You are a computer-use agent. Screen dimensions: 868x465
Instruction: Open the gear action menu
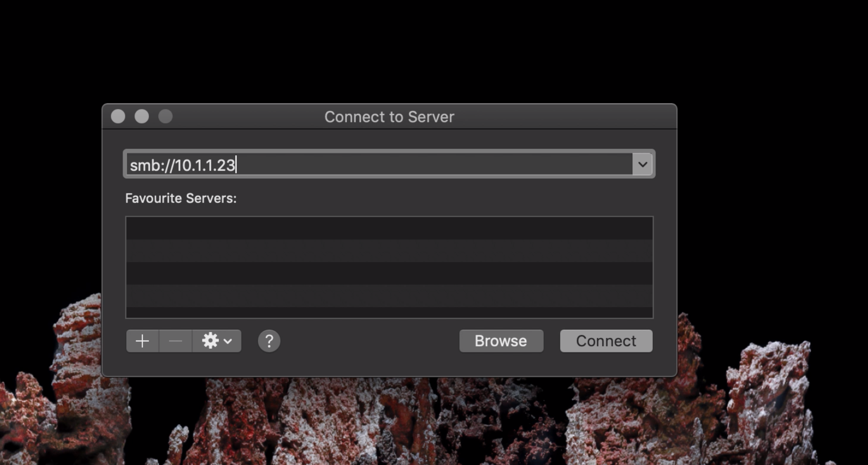pos(217,341)
